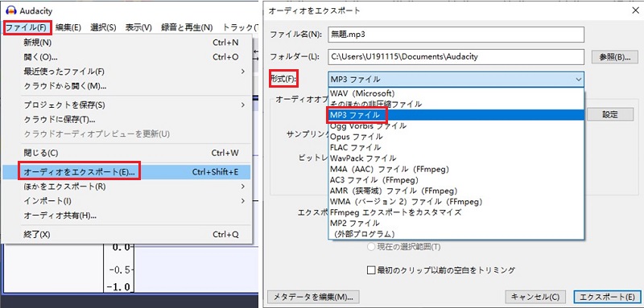Image resolution: width=644 pixels, height=308 pixels.
Task: Select クラウドから開く(M)... entry
Action: [126, 86]
